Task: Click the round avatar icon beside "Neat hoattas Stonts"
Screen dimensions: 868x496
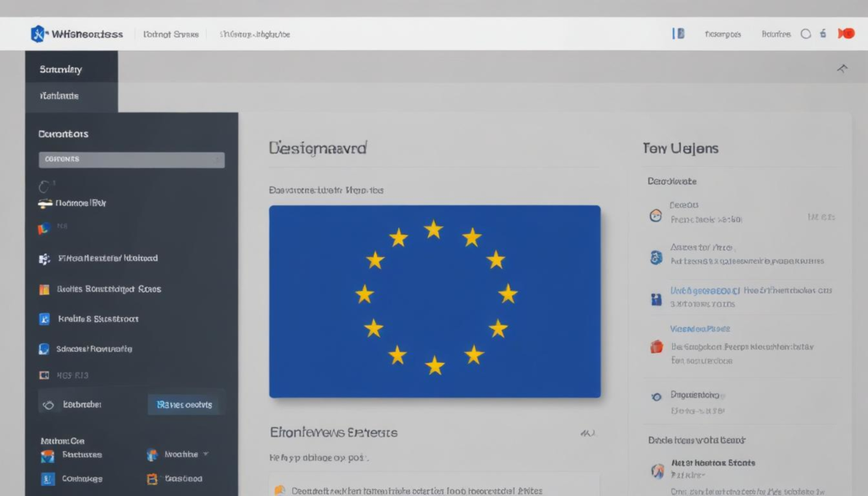Action: tap(657, 471)
